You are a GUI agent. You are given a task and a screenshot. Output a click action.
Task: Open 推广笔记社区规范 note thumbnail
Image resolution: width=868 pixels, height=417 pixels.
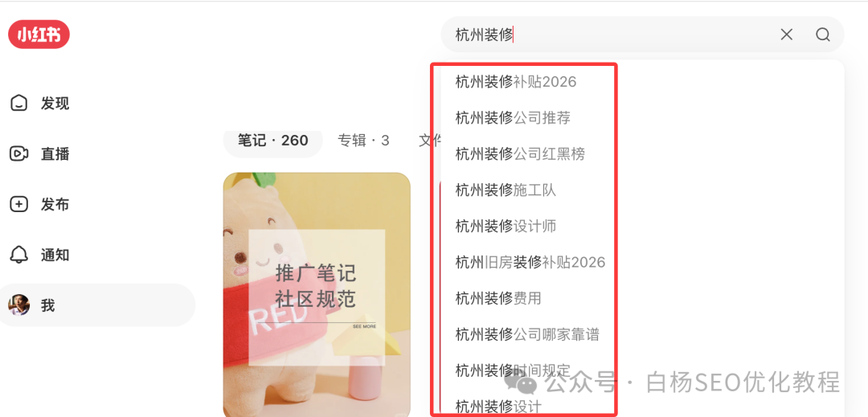[317, 295]
